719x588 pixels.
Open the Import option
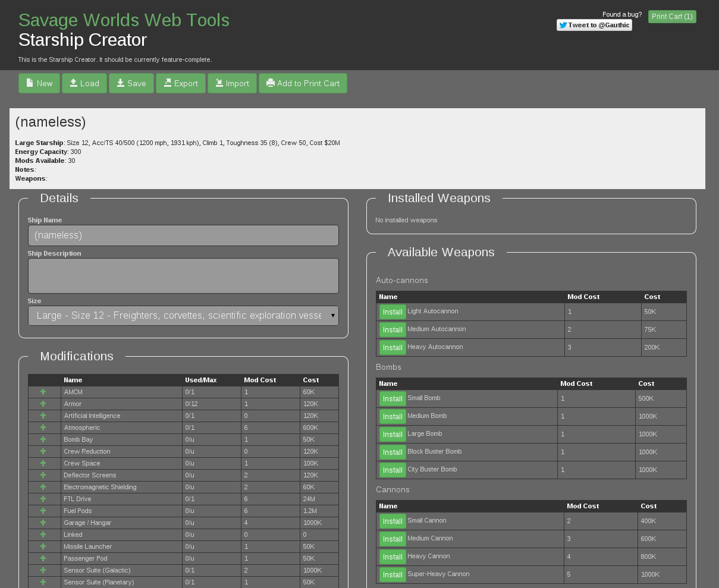(x=232, y=83)
